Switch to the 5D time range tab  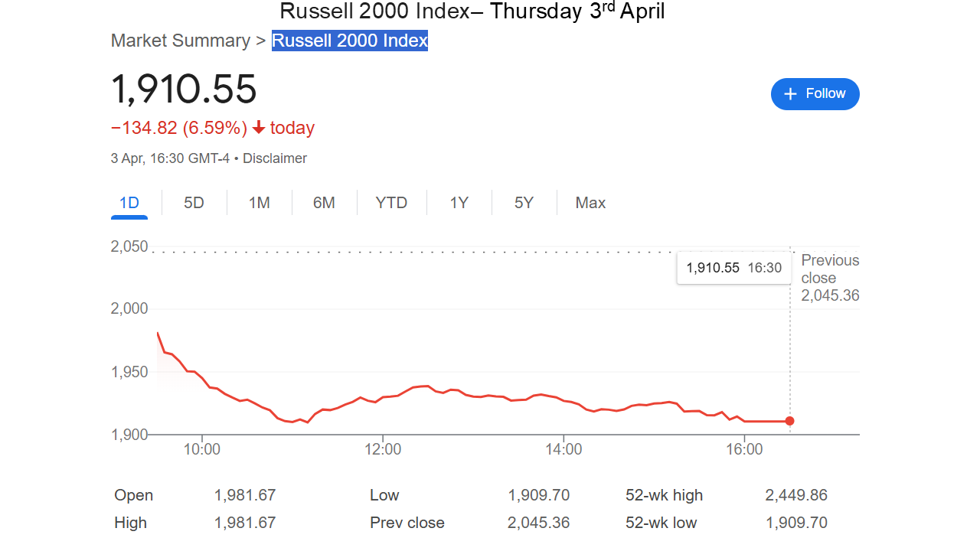194,203
